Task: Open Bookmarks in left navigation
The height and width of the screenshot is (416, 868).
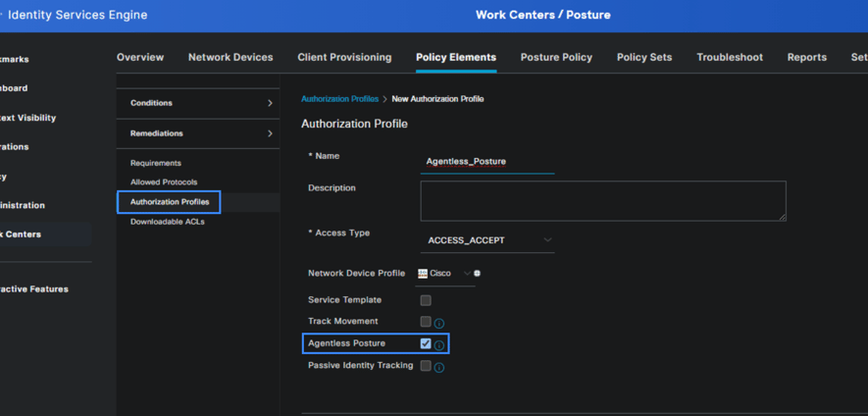Action: [x=15, y=59]
